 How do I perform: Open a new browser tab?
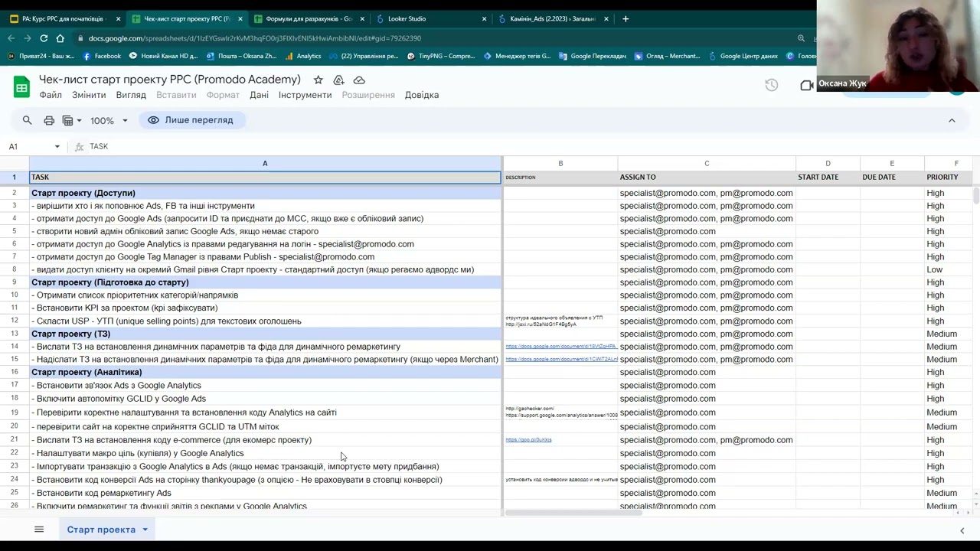click(626, 18)
